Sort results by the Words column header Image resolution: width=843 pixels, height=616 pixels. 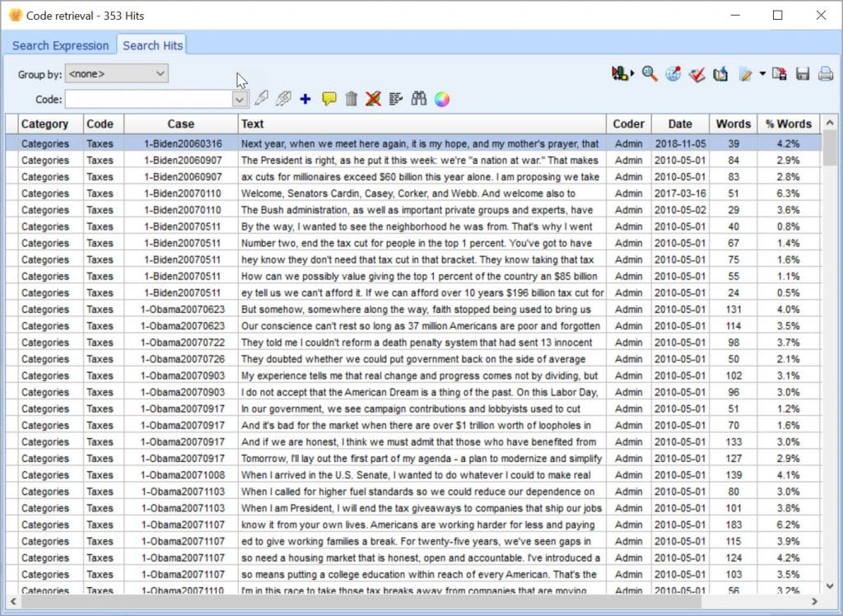(x=733, y=124)
